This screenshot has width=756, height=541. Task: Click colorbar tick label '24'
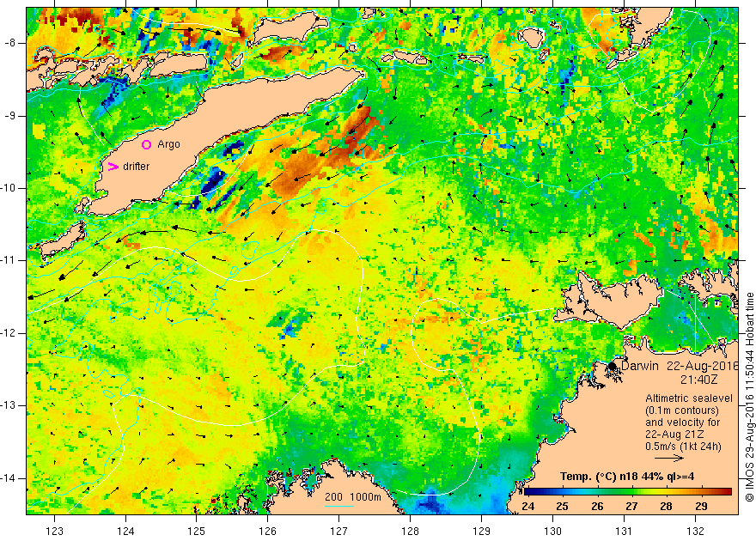(x=528, y=507)
